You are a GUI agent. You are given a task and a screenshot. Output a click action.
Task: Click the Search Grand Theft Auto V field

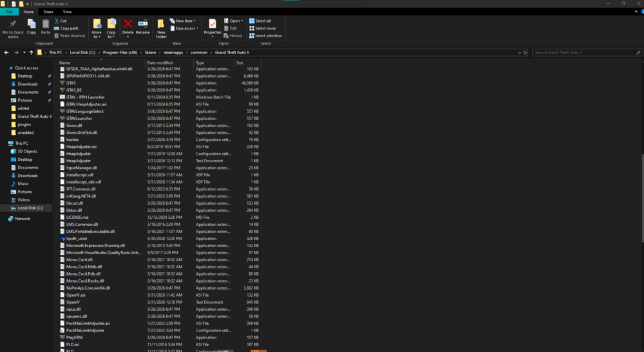coord(587,53)
